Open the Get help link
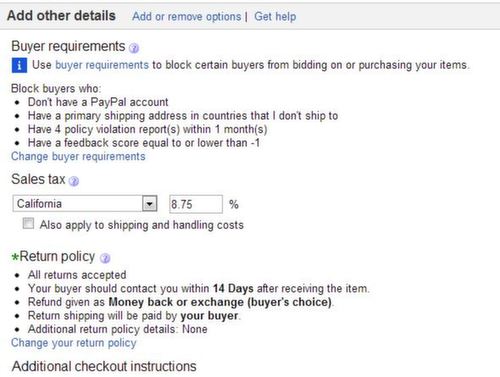 pyautogui.click(x=275, y=16)
